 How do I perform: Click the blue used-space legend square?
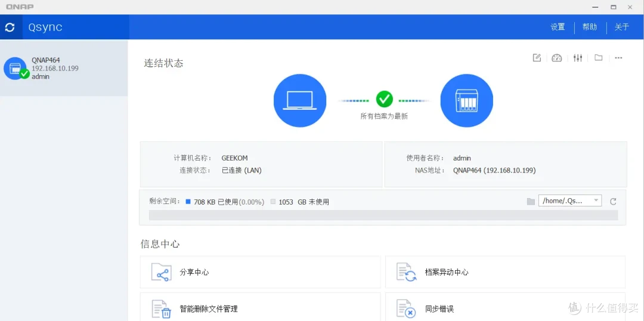coord(188,202)
